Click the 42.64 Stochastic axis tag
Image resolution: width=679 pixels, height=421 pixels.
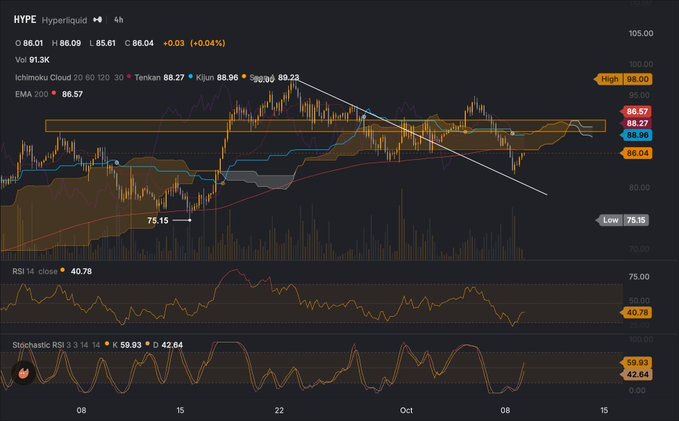(637, 374)
